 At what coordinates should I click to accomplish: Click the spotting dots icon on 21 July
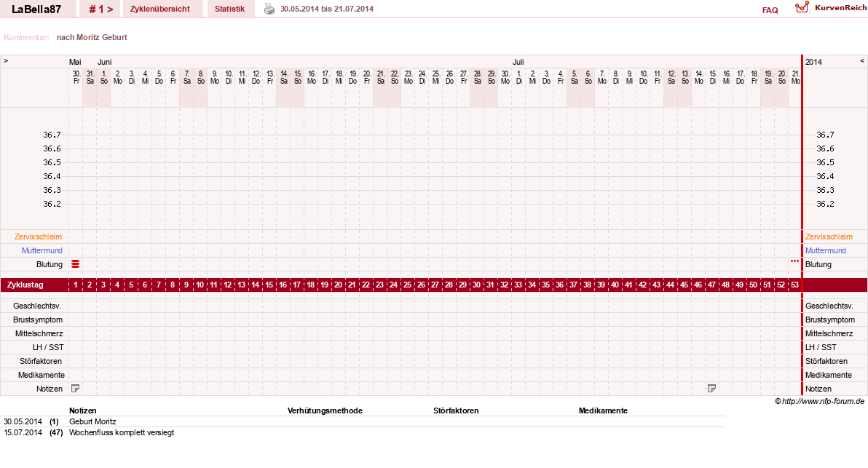[x=795, y=261]
